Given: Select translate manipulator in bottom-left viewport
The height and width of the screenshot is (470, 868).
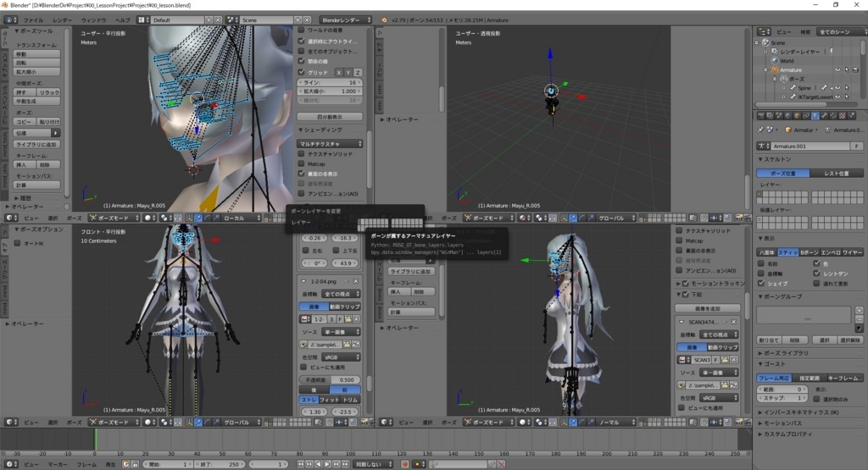Looking at the screenshot, I should tap(198, 423).
